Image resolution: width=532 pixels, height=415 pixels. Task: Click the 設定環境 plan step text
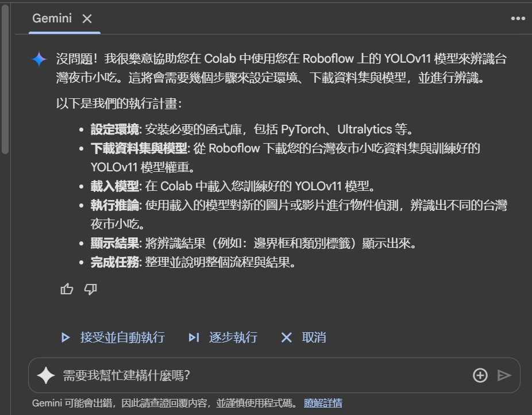pyautogui.click(x=115, y=129)
